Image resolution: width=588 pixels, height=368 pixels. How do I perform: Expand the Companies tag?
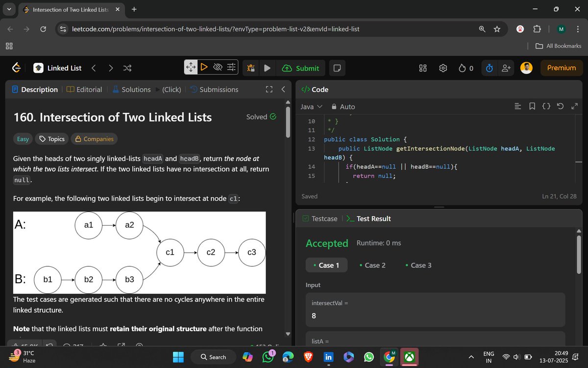94,139
